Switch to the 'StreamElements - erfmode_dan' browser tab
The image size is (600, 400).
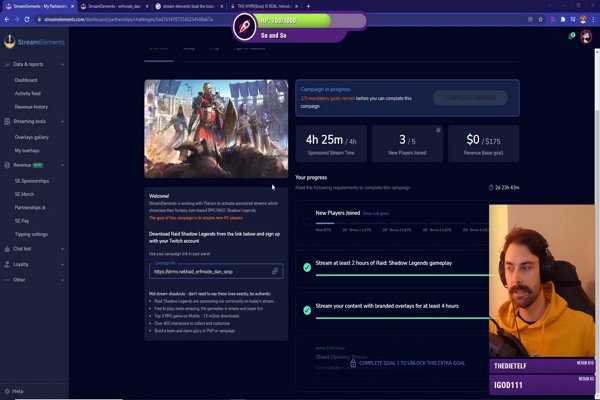114,6
